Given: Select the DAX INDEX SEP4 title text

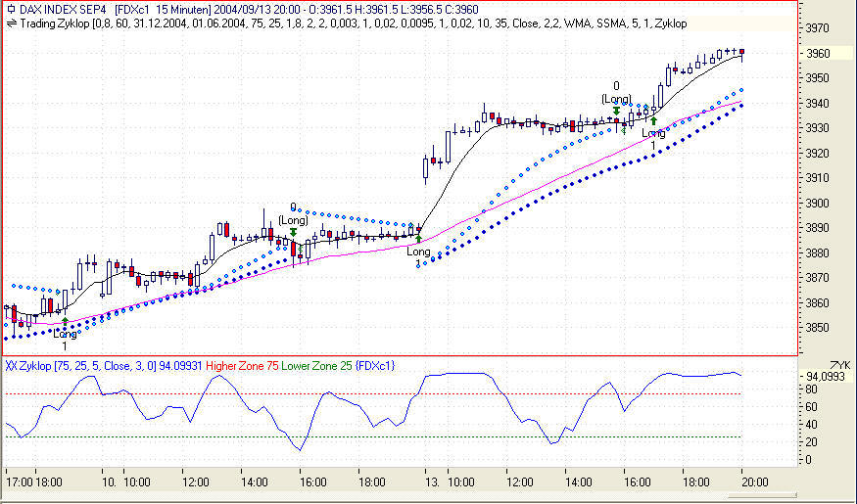Looking at the screenshot, I should [64, 10].
